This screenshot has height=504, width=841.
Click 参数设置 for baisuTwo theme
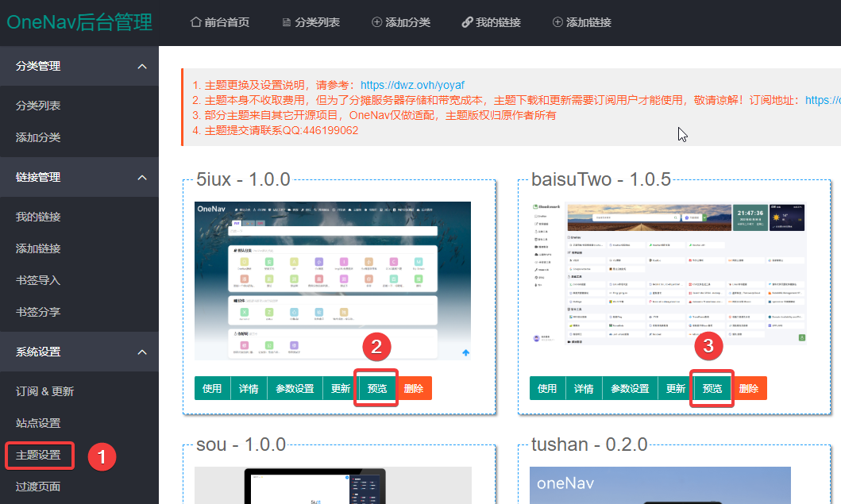click(630, 388)
